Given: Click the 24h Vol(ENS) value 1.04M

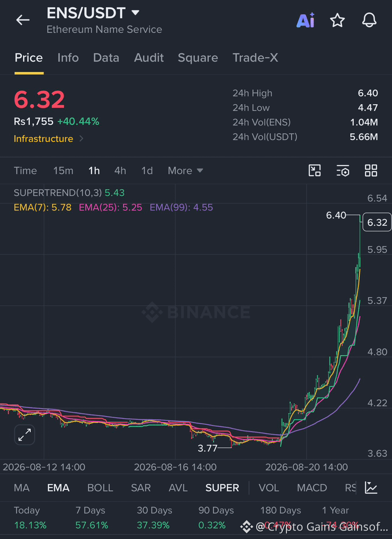Looking at the screenshot, I should [364, 122].
